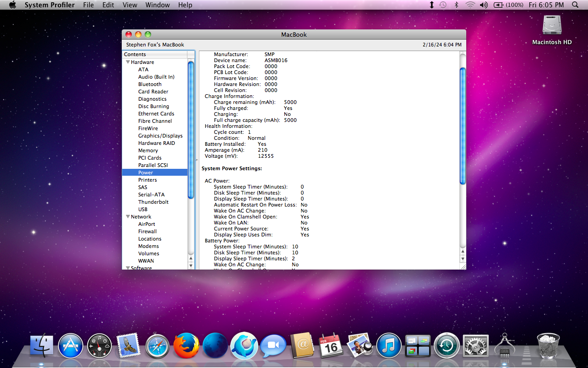Click the date and time in menu bar
The image size is (588, 368).
tap(546, 5)
